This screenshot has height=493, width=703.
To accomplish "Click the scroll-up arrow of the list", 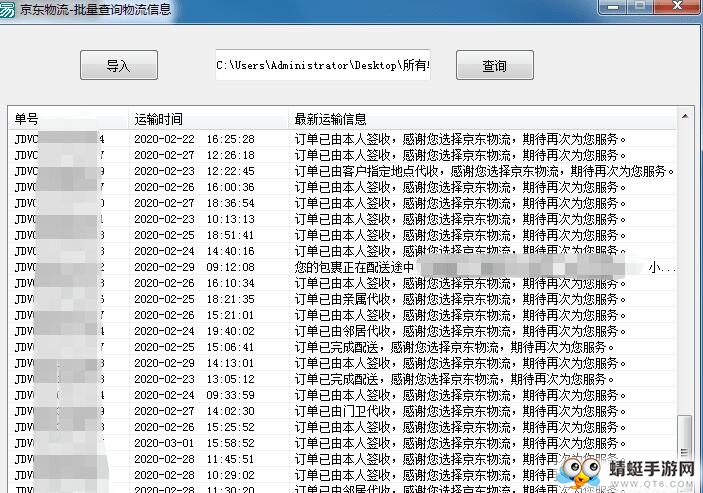I will pos(685,117).
